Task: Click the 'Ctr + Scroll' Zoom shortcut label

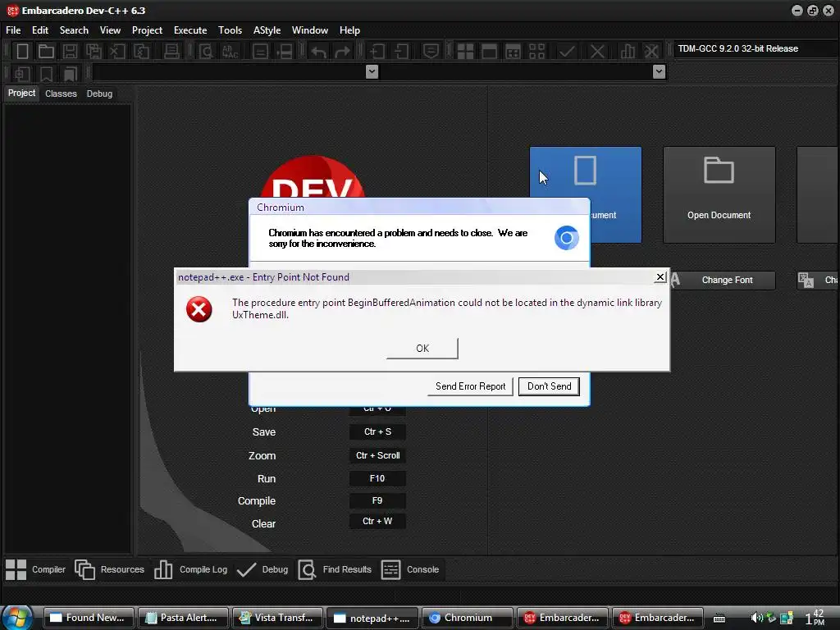Action: [x=377, y=455]
